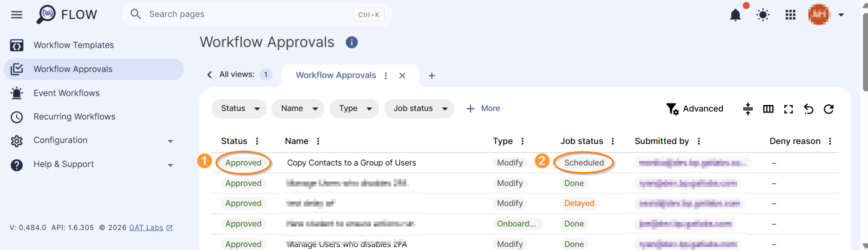Add a new view tab
This screenshot has width=868, height=250.
432,75
